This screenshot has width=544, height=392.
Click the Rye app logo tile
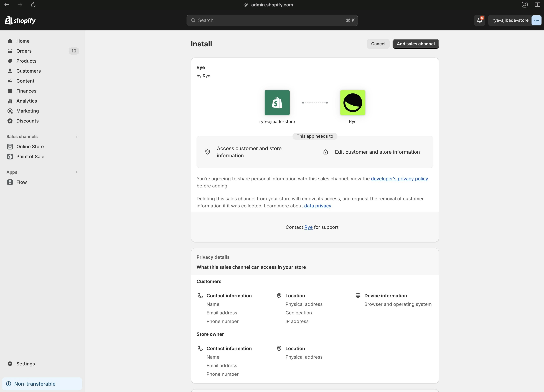353,103
